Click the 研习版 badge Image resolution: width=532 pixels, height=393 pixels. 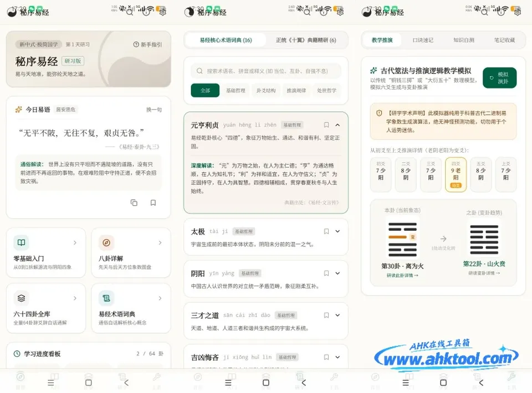point(73,61)
